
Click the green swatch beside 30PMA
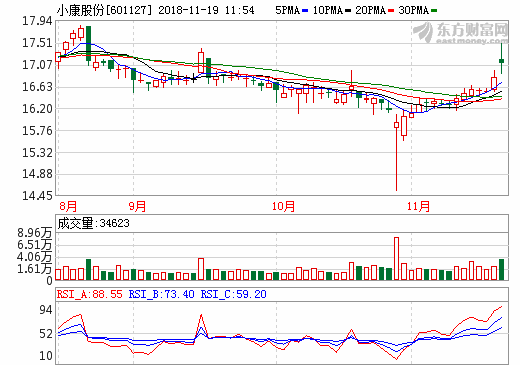click(x=434, y=11)
